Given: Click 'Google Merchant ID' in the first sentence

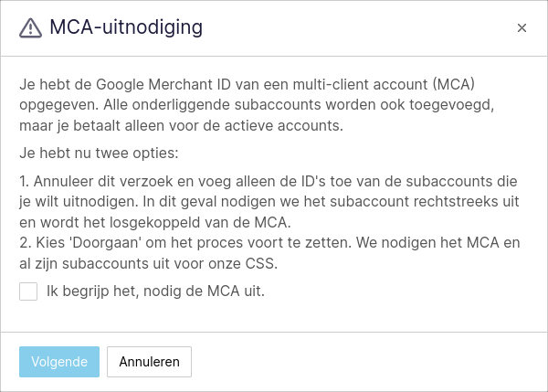Looking at the screenshot, I should (163, 84).
